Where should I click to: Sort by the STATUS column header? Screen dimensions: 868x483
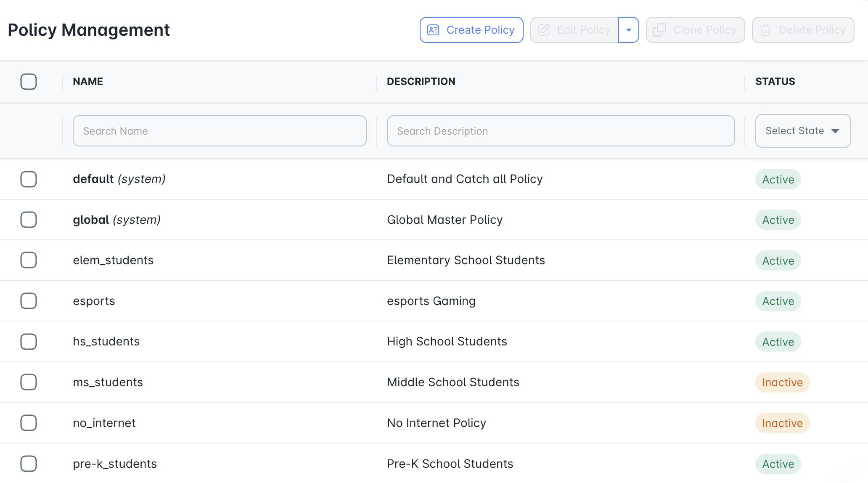coord(775,81)
